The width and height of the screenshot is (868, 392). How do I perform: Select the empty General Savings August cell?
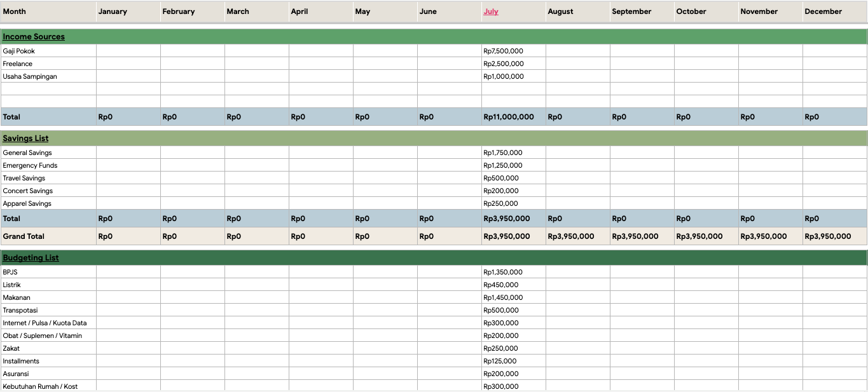click(x=577, y=152)
